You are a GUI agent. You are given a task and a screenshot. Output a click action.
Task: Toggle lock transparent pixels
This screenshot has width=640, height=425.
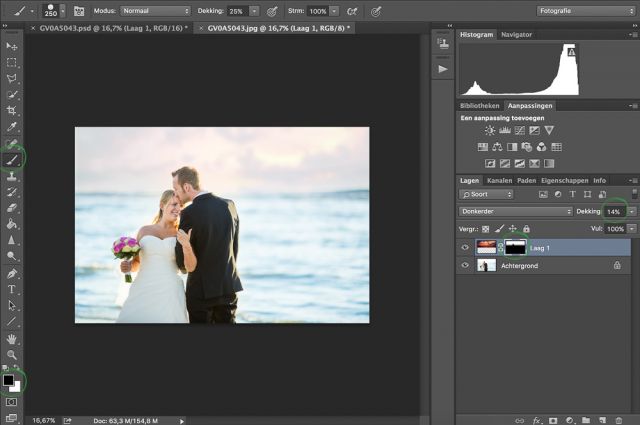(x=485, y=229)
